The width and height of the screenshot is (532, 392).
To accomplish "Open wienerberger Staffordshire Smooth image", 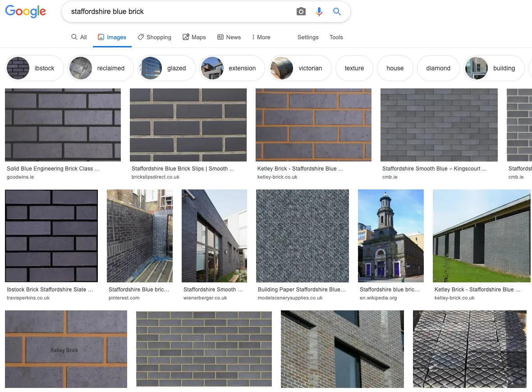I will click(215, 236).
